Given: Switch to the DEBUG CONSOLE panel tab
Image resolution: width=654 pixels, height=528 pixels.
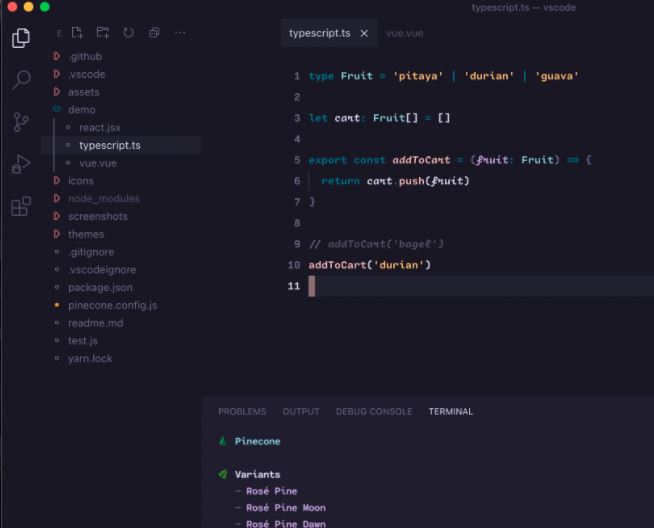Looking at the screenshot, I should click(374, 412).
